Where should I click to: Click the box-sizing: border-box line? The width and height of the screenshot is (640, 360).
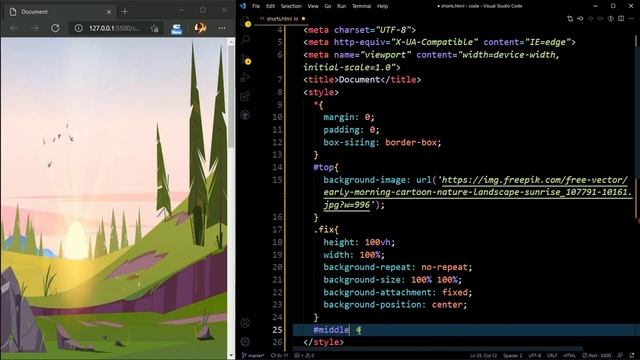(382, 142)
